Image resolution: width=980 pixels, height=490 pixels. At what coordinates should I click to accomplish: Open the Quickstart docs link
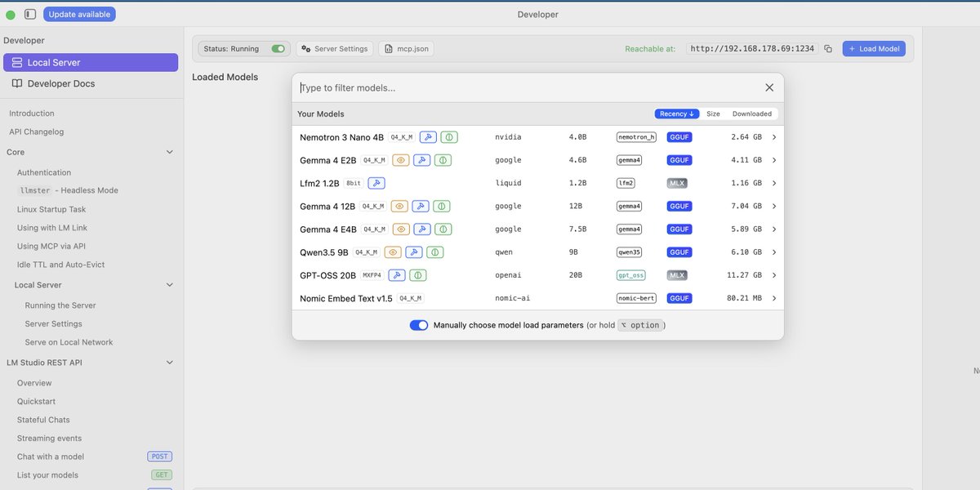tap(37, 401)
